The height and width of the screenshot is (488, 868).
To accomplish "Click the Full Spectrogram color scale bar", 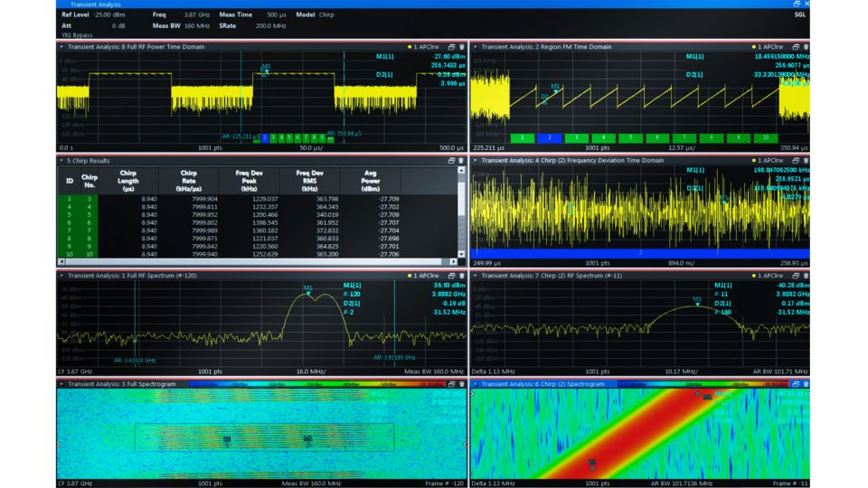I will [x=316, y=384].
